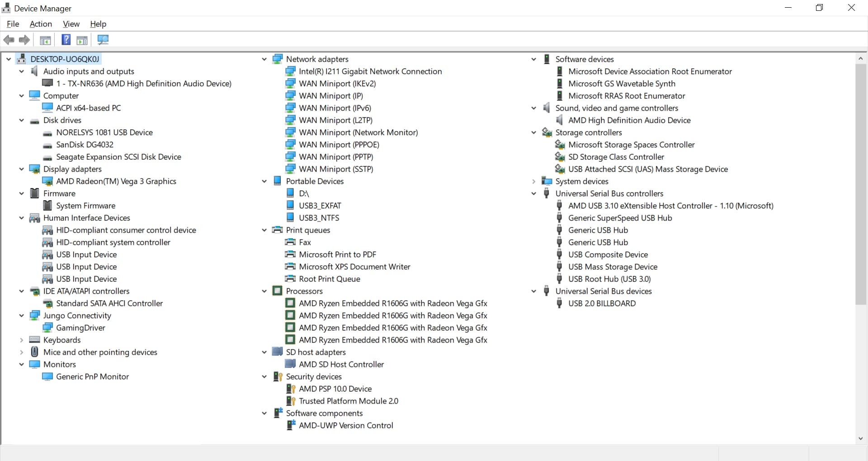This screenshot has height=461, width=868.
Task: Click the SD host adapters icon
Action: 277,352
